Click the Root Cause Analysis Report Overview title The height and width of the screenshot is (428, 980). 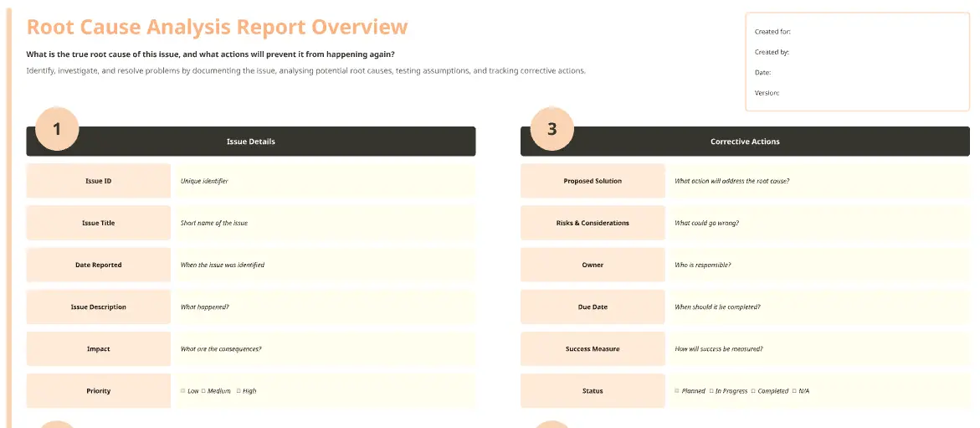pos(217,27)
